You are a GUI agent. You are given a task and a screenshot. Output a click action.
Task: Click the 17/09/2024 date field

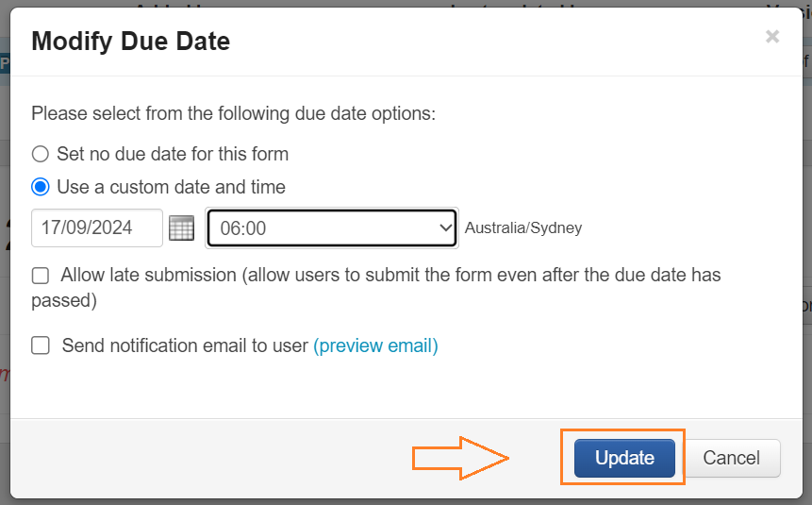[97, 228]
